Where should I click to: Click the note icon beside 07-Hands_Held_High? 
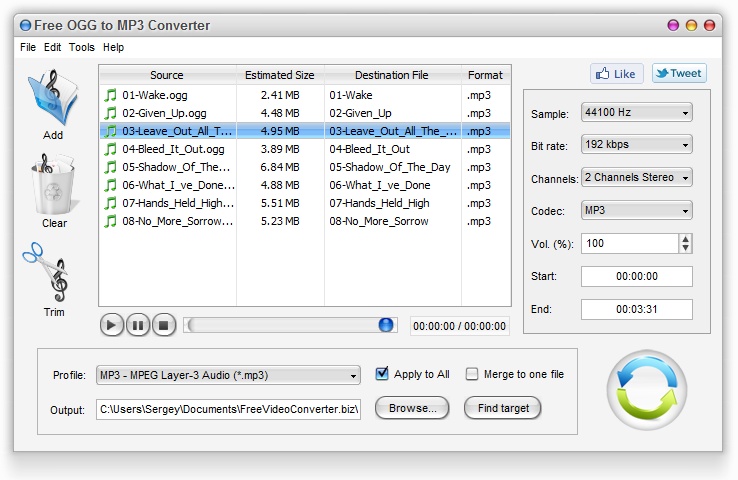pos(110,203)
